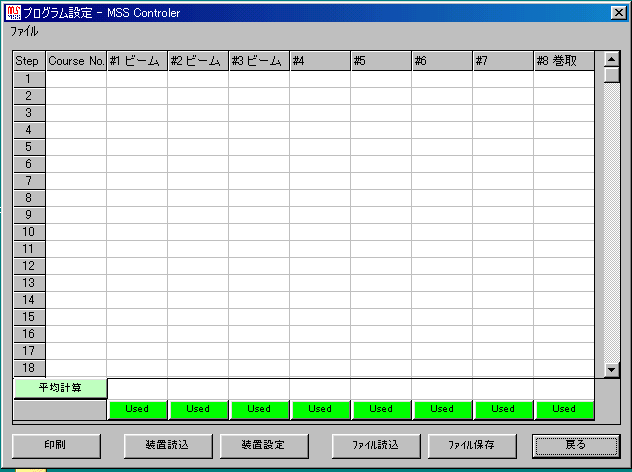632x472 pixels.
Task: Toggle the Used button under #1 ビーム
Action: [137, 409]
